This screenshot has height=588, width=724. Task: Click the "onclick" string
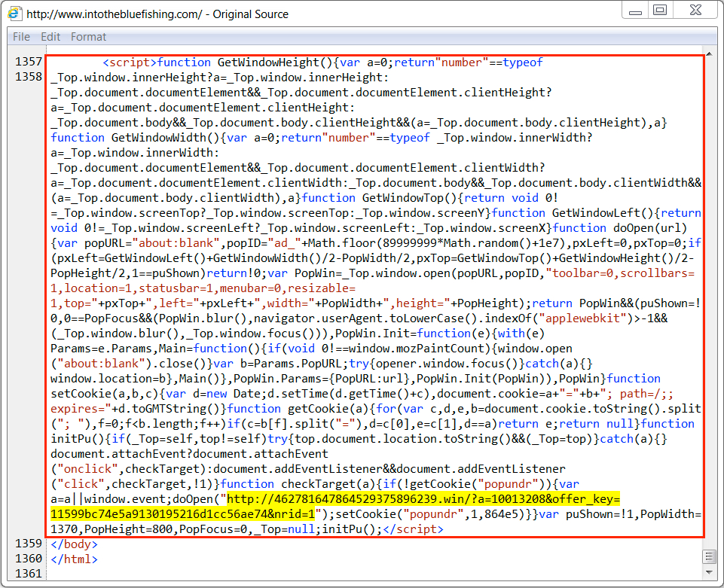[88, 469]
